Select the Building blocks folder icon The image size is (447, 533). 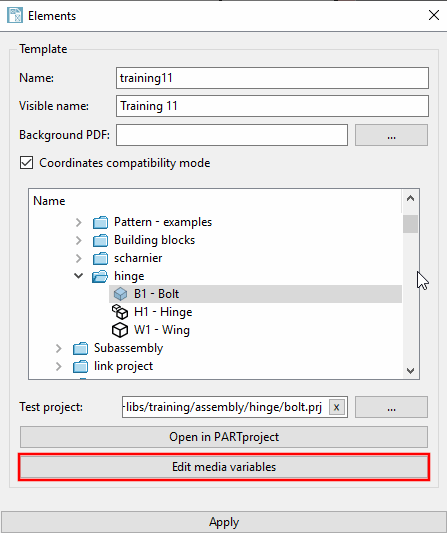(100, 240)
